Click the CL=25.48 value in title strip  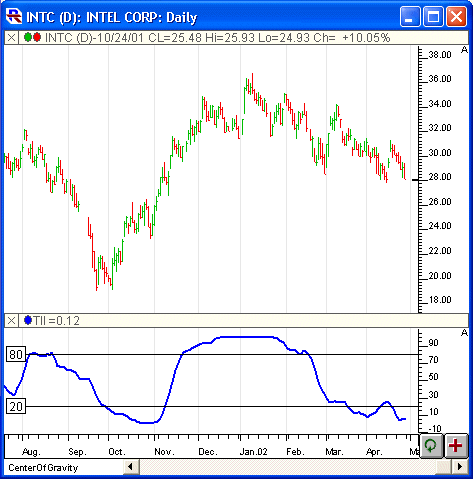click(175, 38)
